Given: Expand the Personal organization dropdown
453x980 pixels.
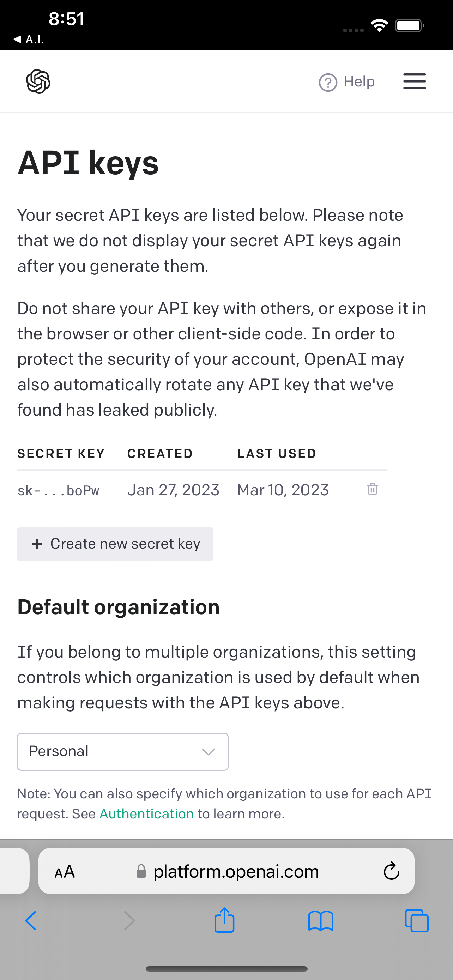Looking at the screenshot, I should pyautogui.click(x=122, y=752).
